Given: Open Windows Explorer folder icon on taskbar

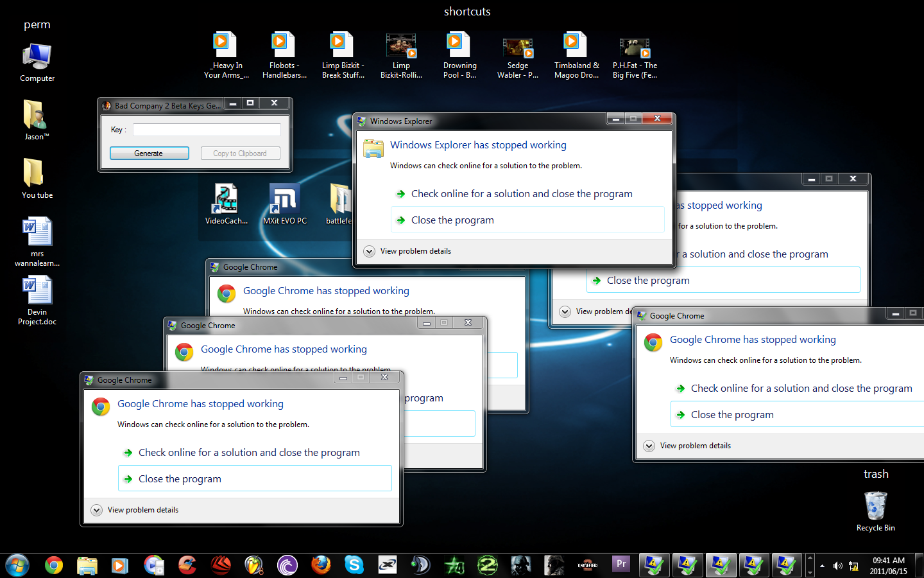Looking at the screenshot, I should click(87, 565).
